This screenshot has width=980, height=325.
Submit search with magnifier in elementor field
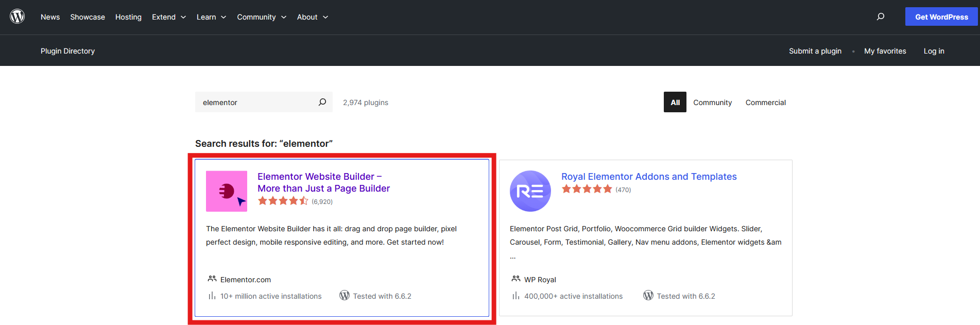[322, 102]
